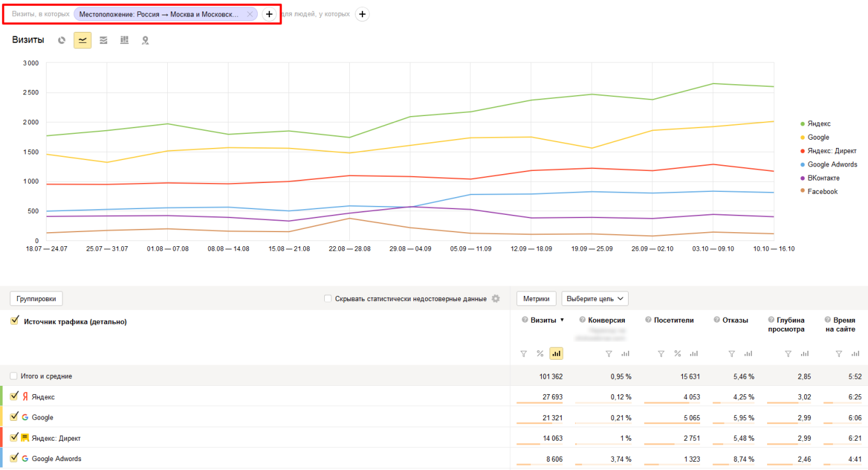868x470 pixels.
Task: Select Яндекс visits value 27 693
Action: click(x=553, y=397)
